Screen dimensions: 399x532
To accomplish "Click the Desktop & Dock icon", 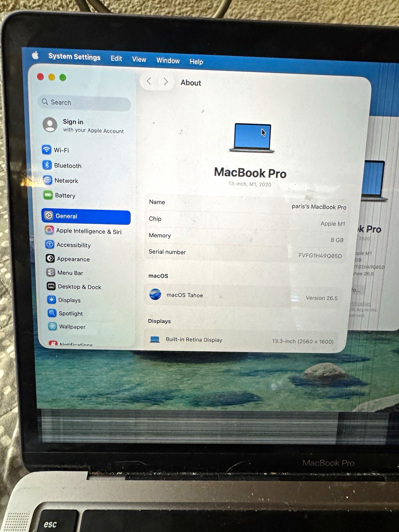I will tap(51, 286).
